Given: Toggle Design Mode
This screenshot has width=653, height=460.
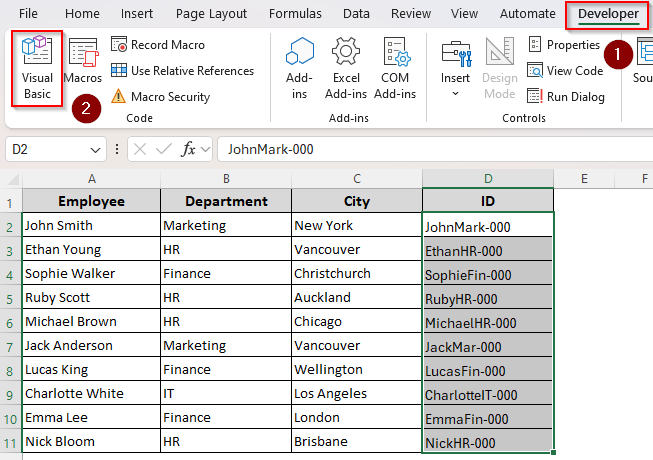Looking at the screenshot, I should coord(500,68).
